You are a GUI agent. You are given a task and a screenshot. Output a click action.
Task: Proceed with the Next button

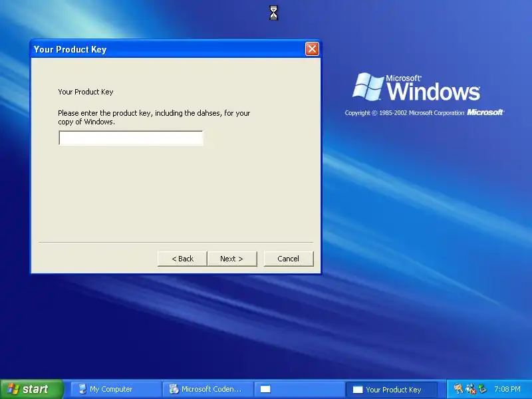231,259
